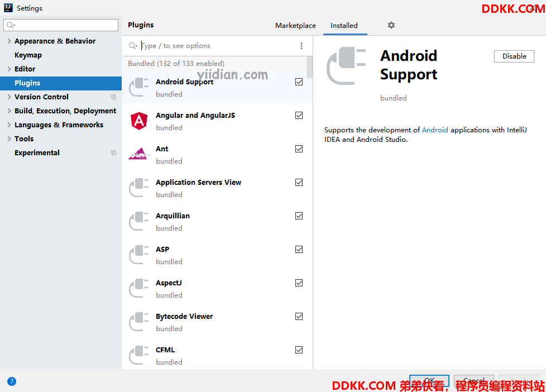Viewport: 546px width, 392px height.
Task: Toggle the Ant plugin checkbox
Action: point(299,149)
